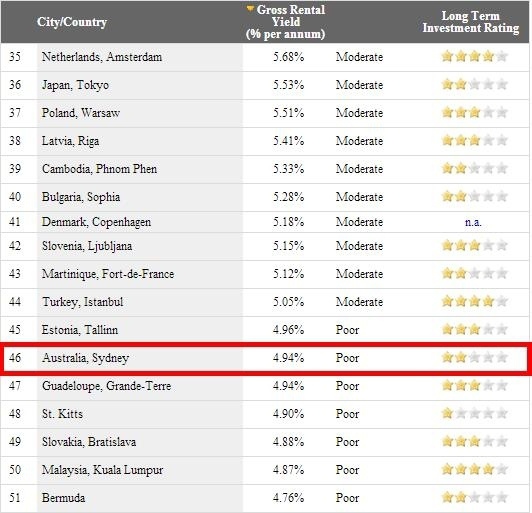Image resolution: width=532 pixels, height=513 pixels.
Task: Click the Poland, Warsaw star rating
Action: (474, 112)
